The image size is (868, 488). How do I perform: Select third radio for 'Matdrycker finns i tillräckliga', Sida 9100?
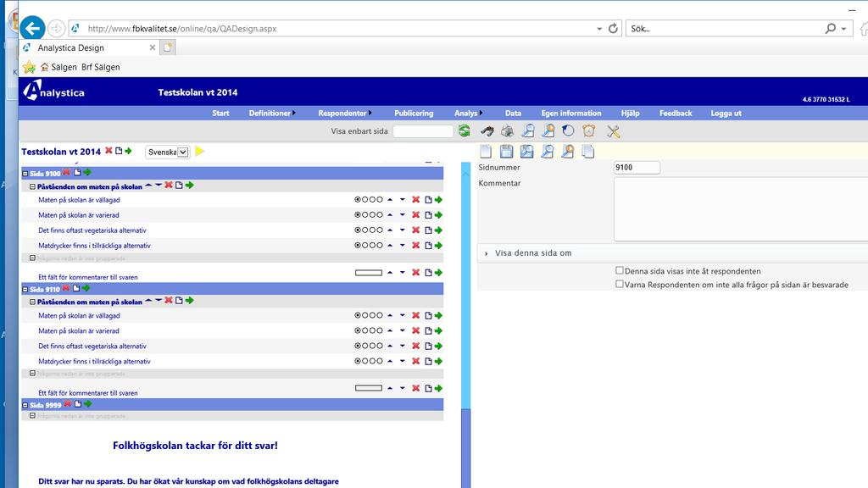tap(372, 245)
